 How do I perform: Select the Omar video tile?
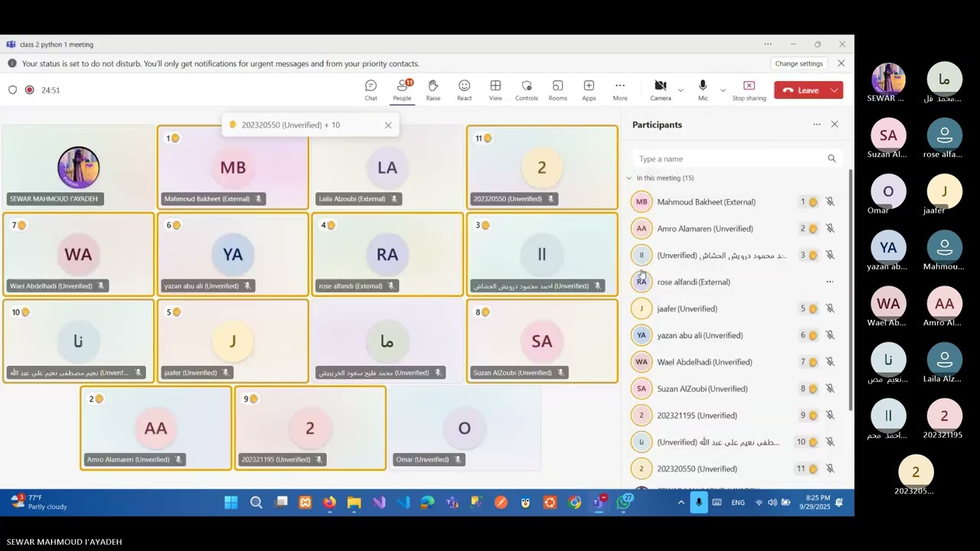464,428
